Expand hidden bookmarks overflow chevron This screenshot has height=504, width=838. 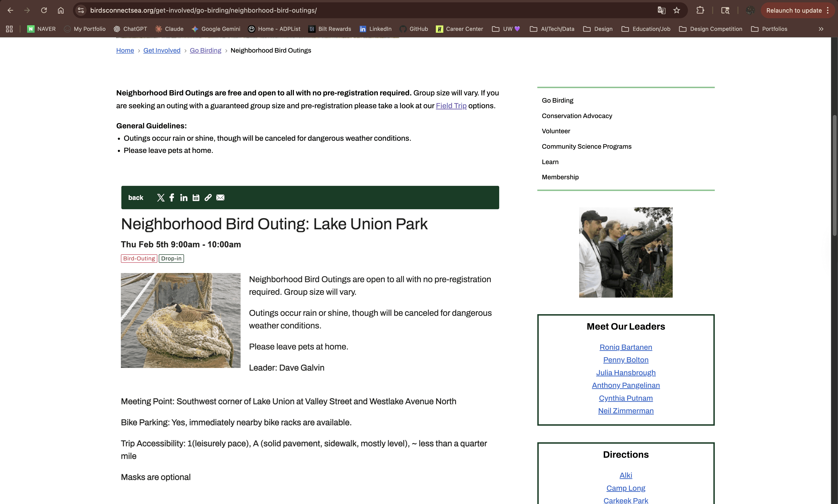click(x=821, y=29)
